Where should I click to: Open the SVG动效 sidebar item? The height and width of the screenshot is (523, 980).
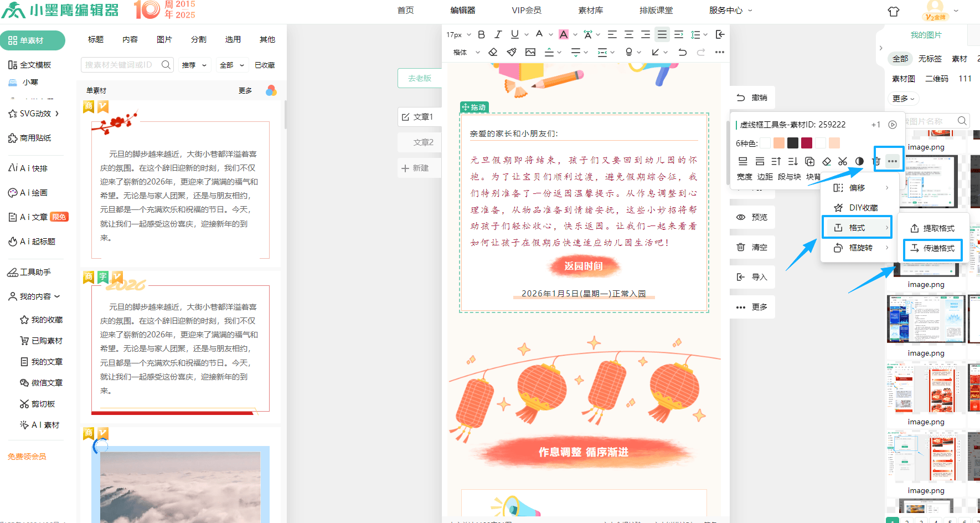pyautogui.click(x=34, y=114)
